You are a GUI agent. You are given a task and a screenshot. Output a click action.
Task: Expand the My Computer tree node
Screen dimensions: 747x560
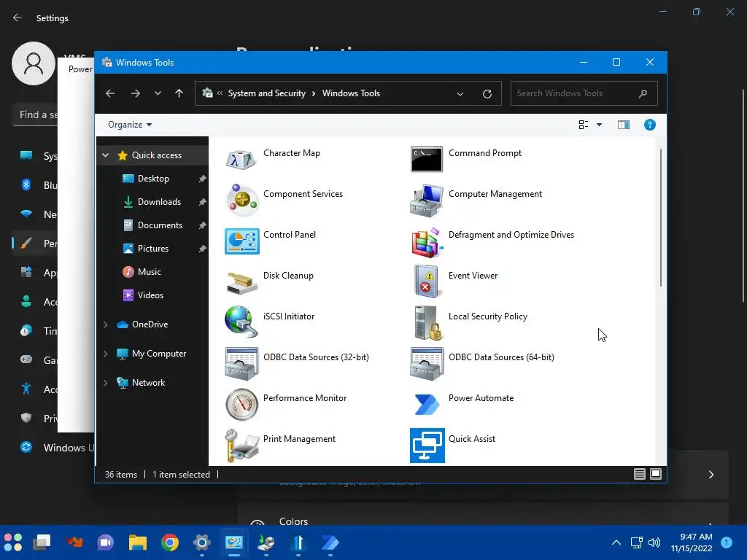[x=105, y=354]
